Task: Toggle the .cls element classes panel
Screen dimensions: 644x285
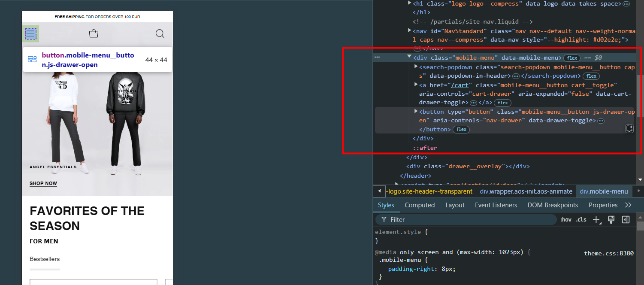Action: point(581,219)
